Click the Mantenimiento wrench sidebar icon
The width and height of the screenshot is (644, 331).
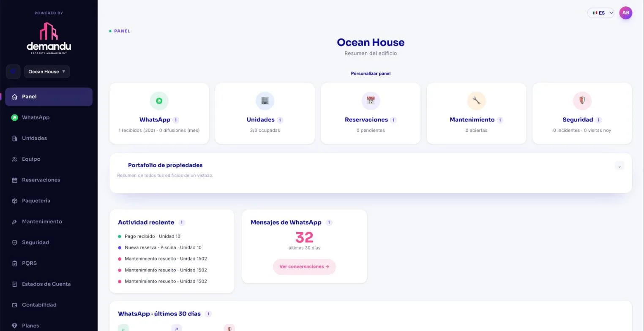click(x=14, y=222)
